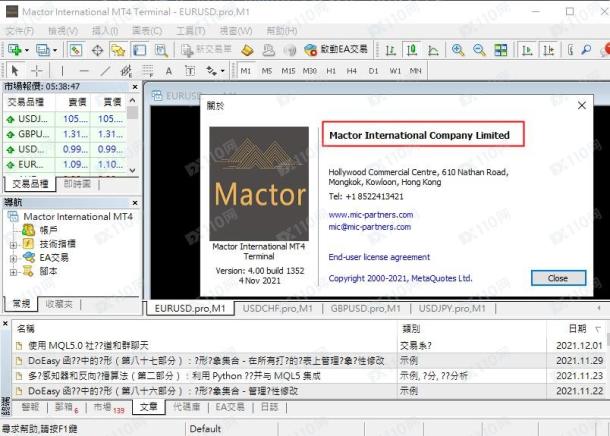This screenshot has height=436, width=610.
Task: Toggle the Navigator folder-star icon
Action: pyautogui.click(x=118, y=50)
